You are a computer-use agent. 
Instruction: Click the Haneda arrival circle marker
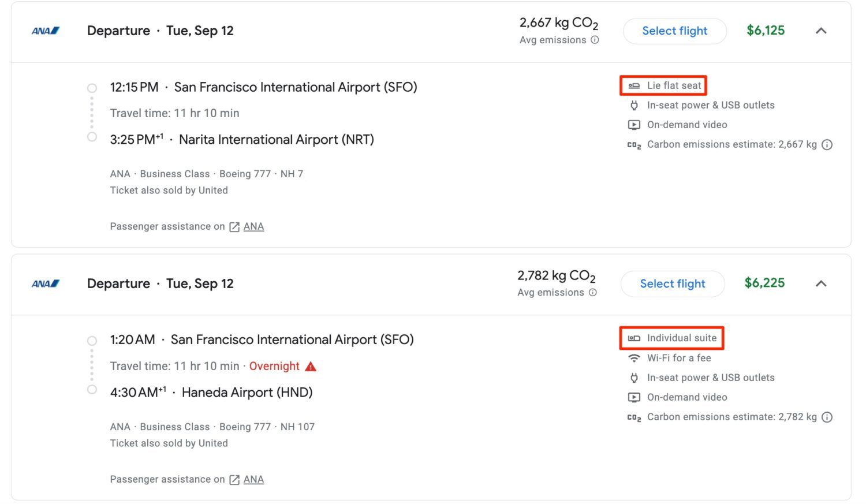(x=92, y=389)
